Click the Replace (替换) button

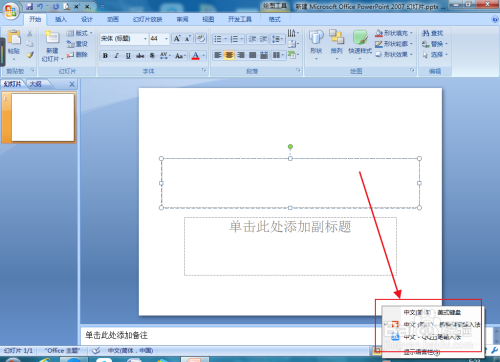click(435, 44)
